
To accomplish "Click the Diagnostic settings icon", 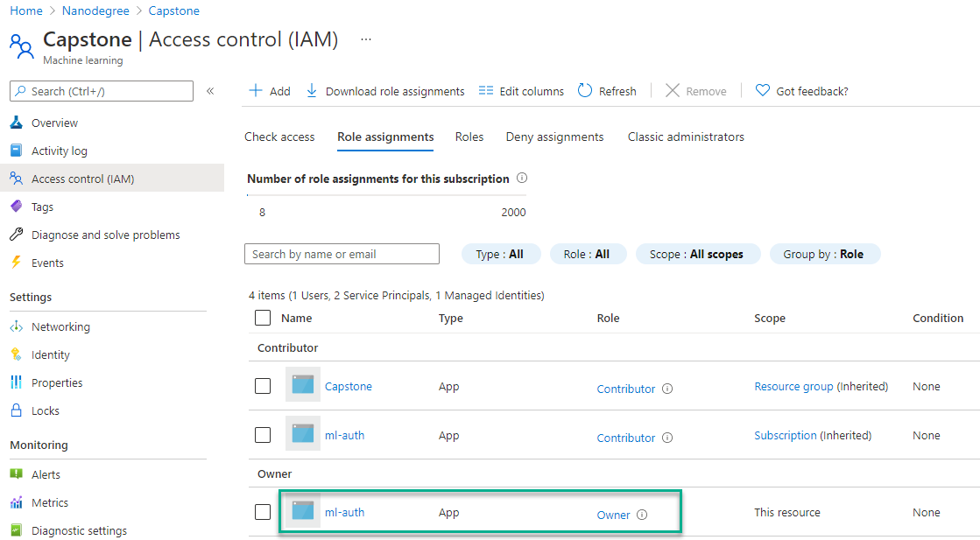I will pyautogui.click(x=17, y=530).
